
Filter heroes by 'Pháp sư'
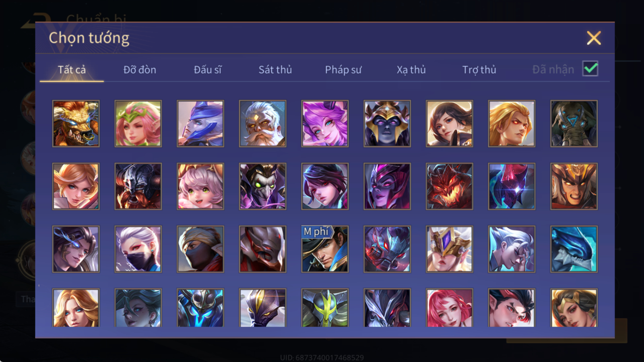coord(343,70)
